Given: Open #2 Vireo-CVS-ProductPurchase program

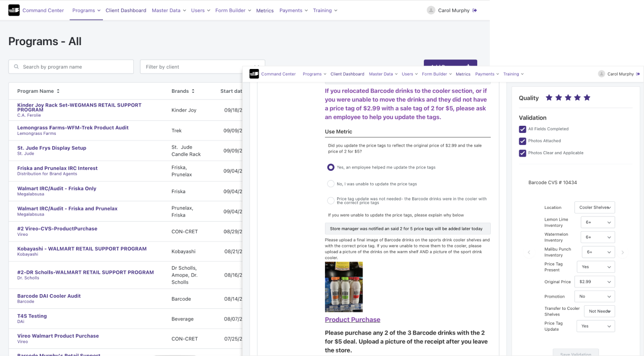Looking at the screenshot, I should [57, 229].
